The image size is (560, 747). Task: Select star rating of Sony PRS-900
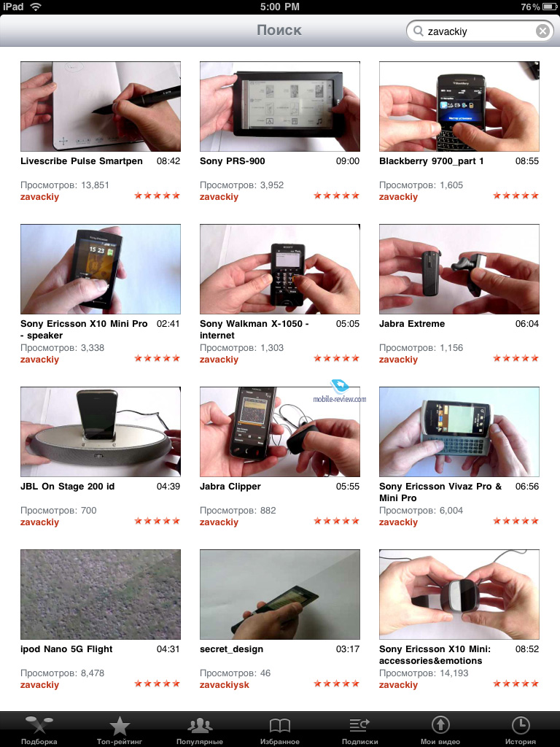coord(337,196)
